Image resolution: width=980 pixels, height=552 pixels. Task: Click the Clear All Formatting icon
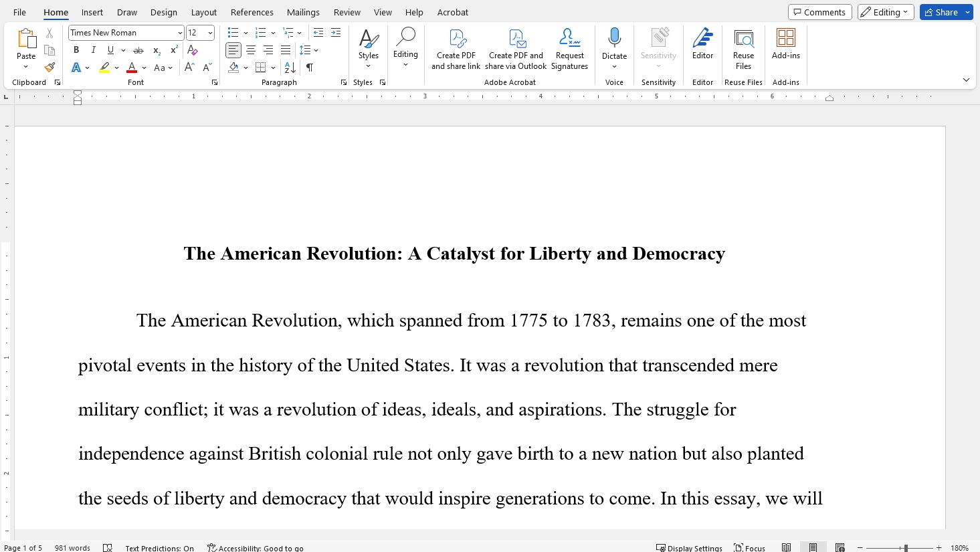tap(193, 50)
